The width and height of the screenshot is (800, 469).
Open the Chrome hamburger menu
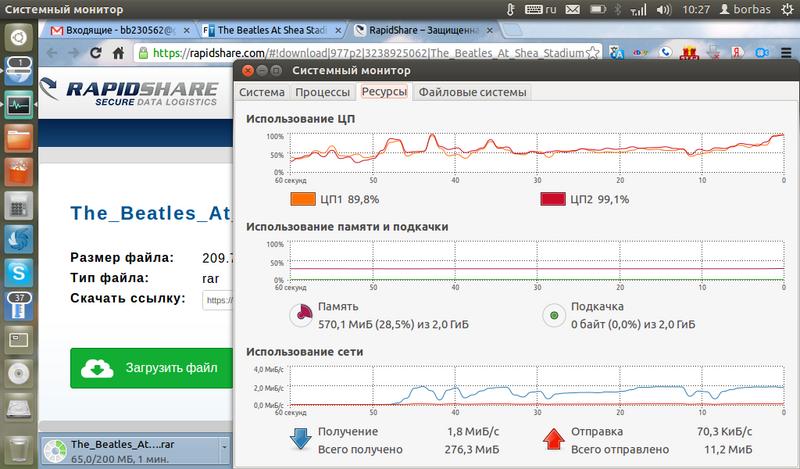click(x=786, y=53)
